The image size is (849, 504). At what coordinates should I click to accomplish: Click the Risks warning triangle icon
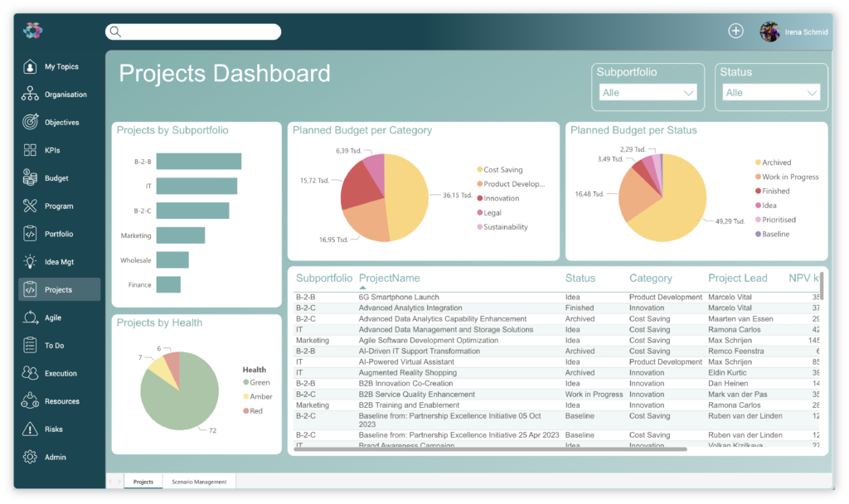[30, 429]
